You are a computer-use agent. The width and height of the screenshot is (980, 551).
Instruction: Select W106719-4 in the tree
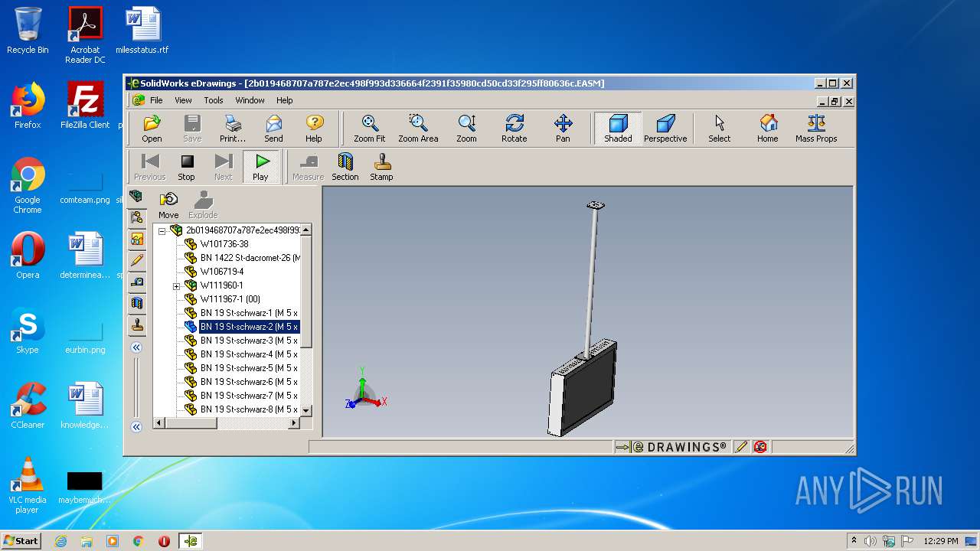pos(222,272)
